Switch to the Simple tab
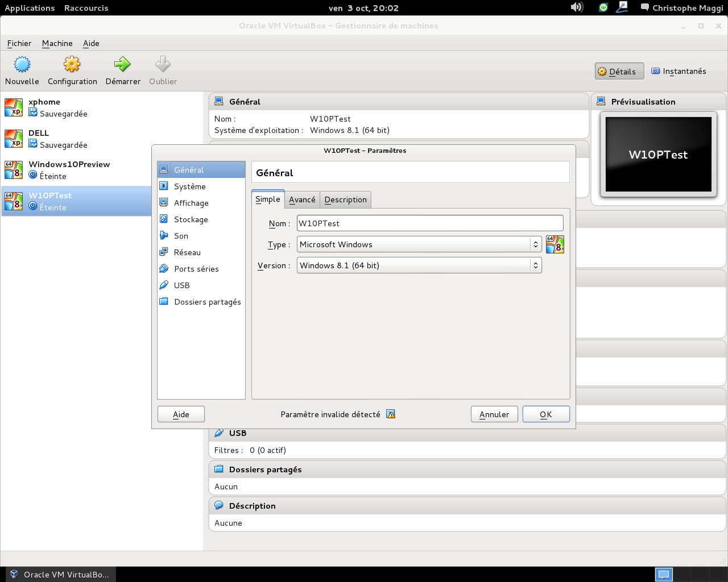Image resolution: width=728 pixels, height=582 pixels. click(268, 199)
